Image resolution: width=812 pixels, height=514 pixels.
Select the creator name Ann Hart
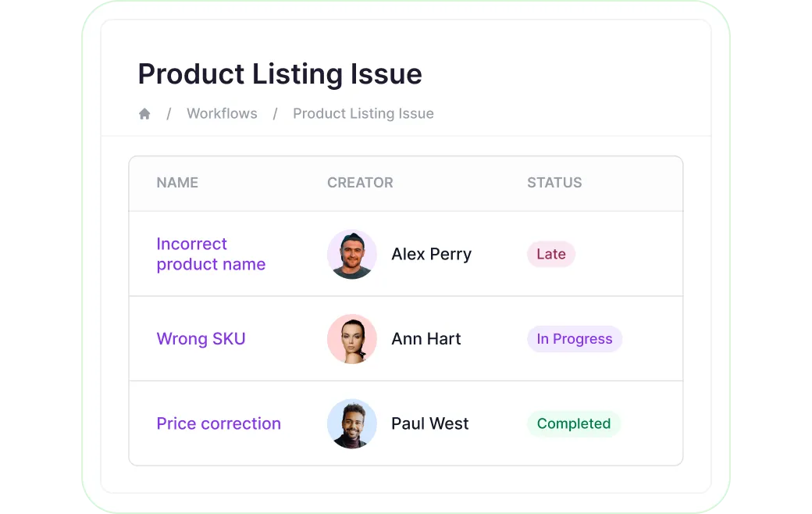tap(426, 339)
